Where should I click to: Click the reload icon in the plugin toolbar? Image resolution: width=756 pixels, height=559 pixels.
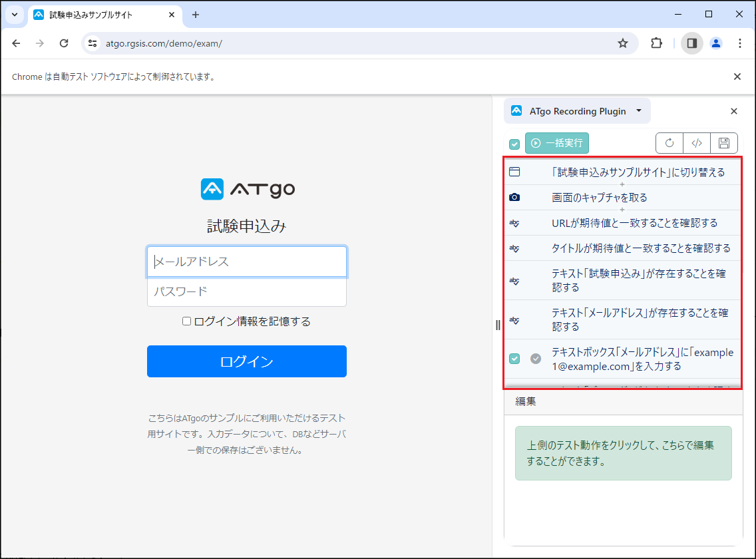pyautogui.click(x=669, y=142)
